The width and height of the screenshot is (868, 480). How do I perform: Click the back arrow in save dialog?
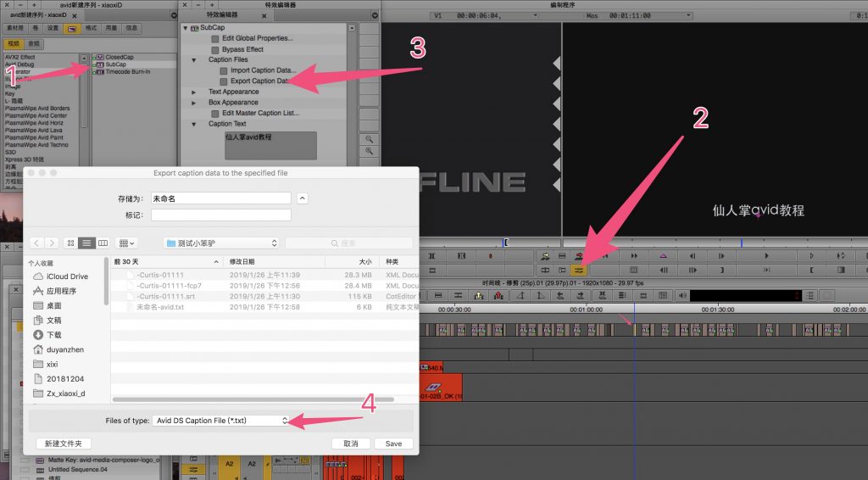pyautogui.click(x=36, y=243)
